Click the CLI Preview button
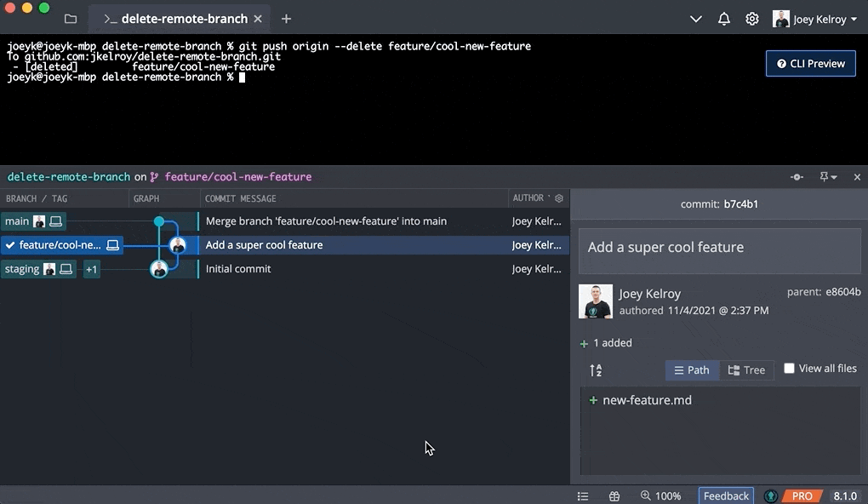The image size is (868, 504). click(810, 63)
